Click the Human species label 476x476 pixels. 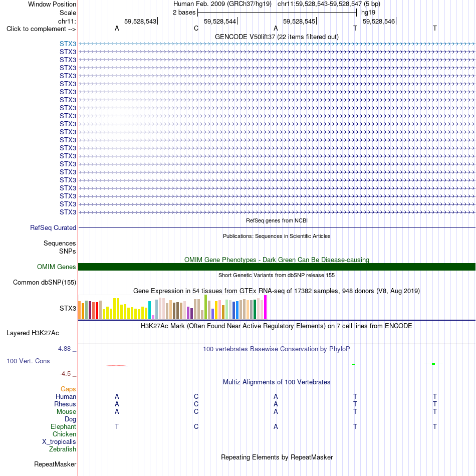click(x=66, y=396)
